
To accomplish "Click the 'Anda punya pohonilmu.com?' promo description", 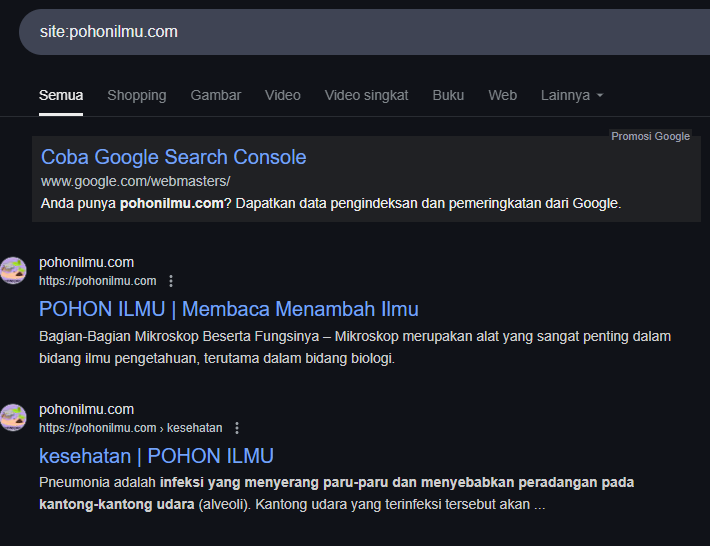I will click(x=331, y=203).
